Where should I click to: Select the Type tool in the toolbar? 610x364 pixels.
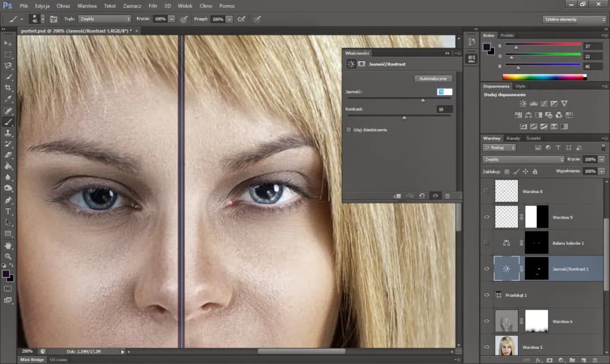(x=8, y=212)
